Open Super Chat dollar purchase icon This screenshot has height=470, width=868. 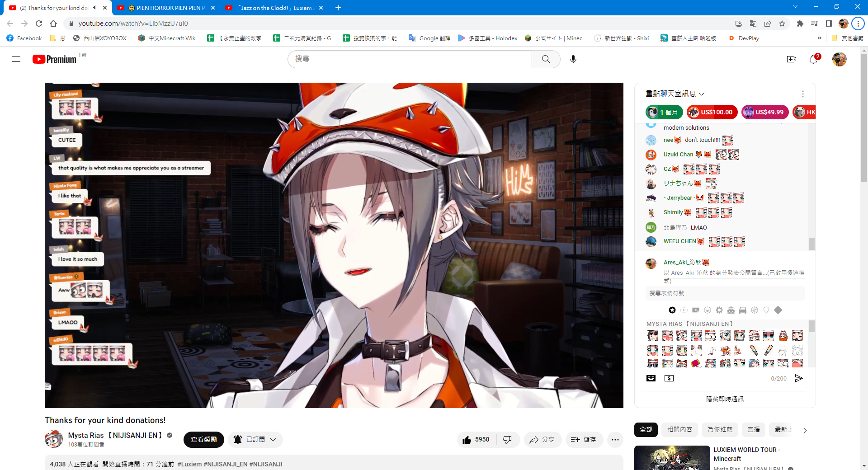tap(669, 378)
